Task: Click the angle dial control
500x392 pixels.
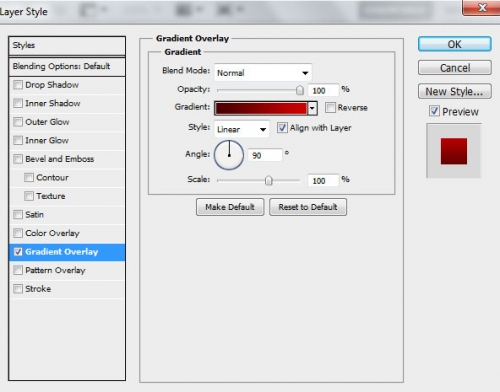Action: (x=229, y=155)
